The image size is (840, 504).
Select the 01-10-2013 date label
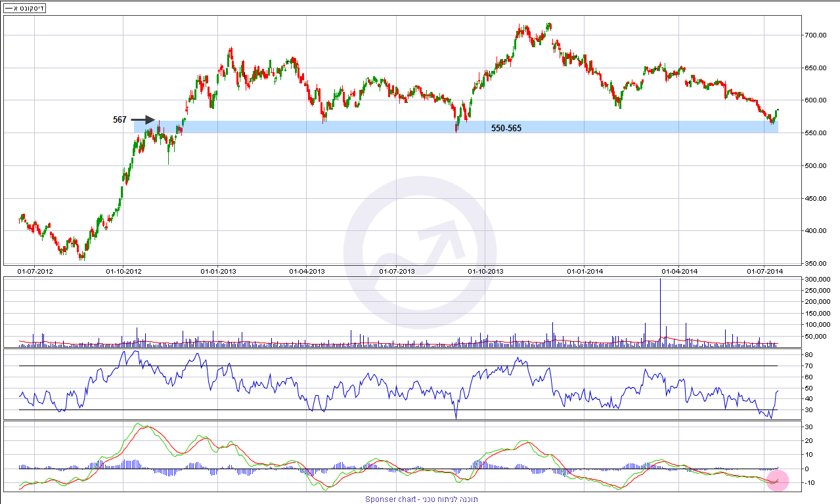pos(485,271)
